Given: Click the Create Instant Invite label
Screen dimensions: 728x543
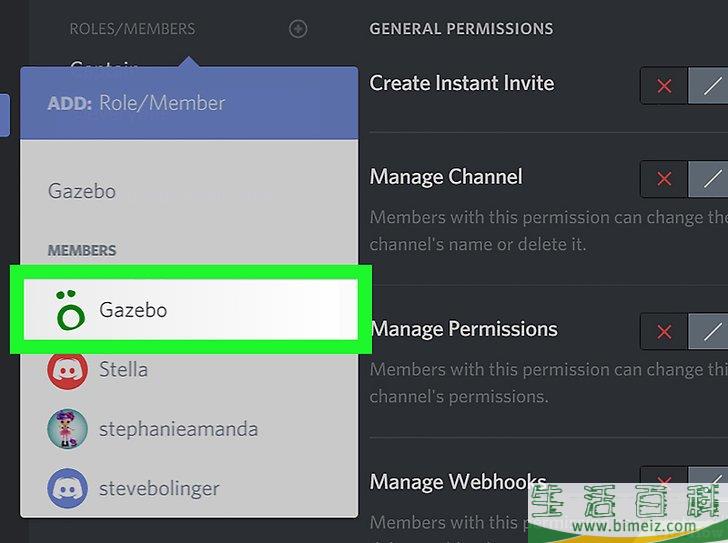Looking at the screenshot, I should pos(462,83).
